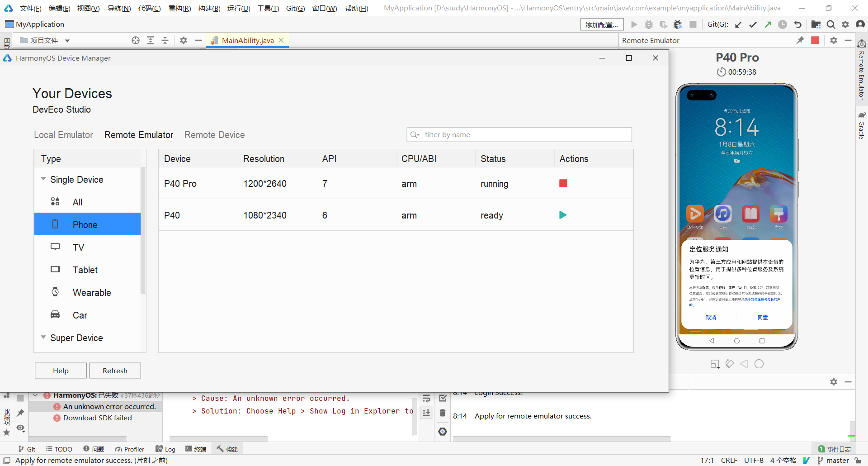Tap 同意 in the emulator location dialog
The height and width of the screenshot is (466, 868).
click(763, 318)
